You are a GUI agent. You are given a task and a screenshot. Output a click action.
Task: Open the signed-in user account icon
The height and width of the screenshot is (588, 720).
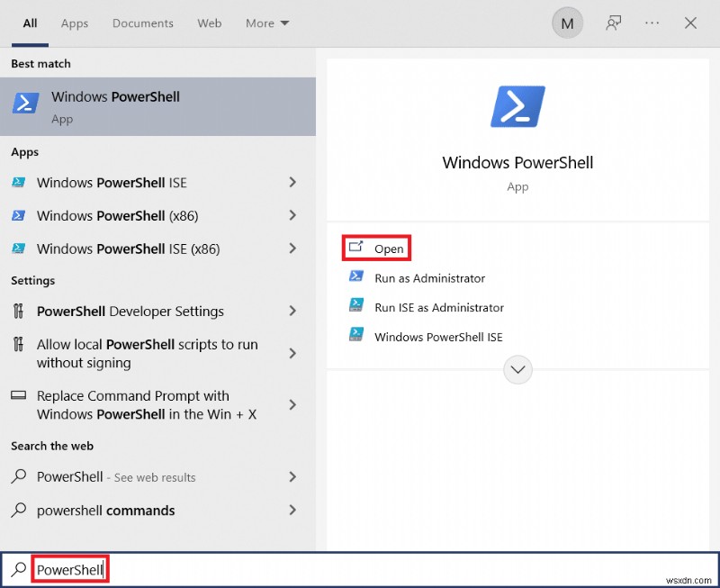tap(567, 23)
